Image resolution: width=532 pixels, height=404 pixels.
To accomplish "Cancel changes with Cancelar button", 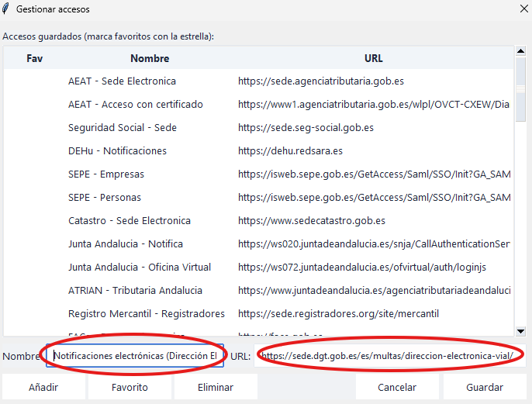I will click(397, 387).
